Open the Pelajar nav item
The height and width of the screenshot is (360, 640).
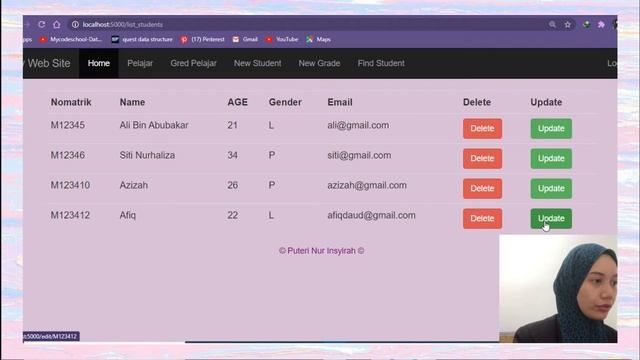click(140, 63)
